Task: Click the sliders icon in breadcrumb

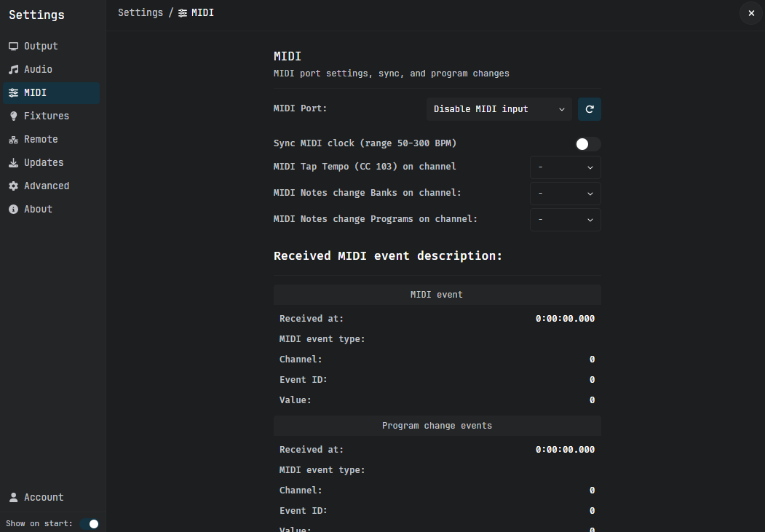Action: (183, 13)
